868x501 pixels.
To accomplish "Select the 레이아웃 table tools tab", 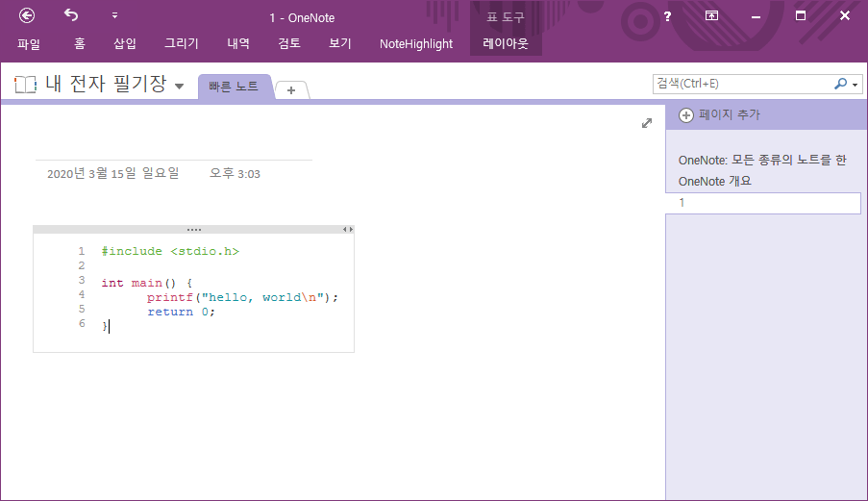I will coord(506,43).
